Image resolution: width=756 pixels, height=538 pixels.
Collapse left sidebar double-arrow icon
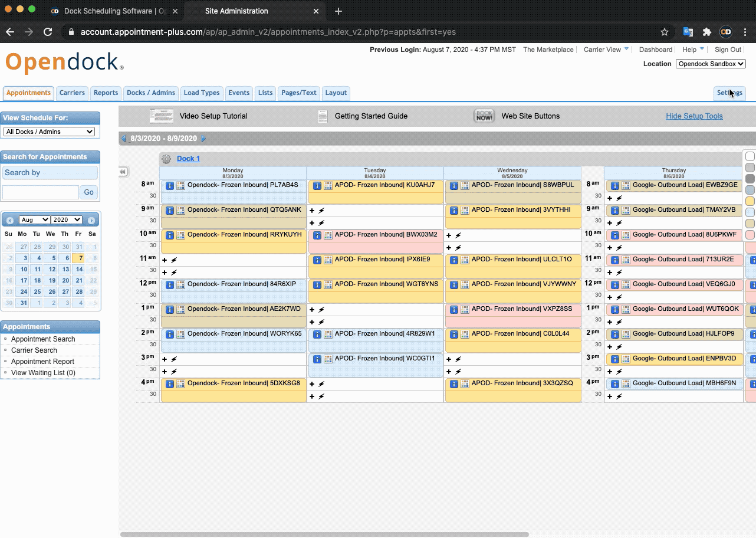[123, 172]
